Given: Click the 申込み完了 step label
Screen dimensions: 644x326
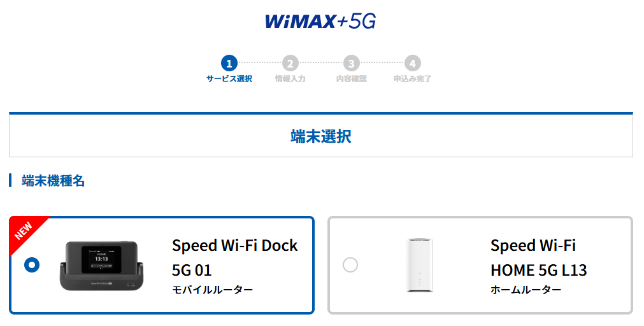Looking at the screenshot, I should (413, 79).
